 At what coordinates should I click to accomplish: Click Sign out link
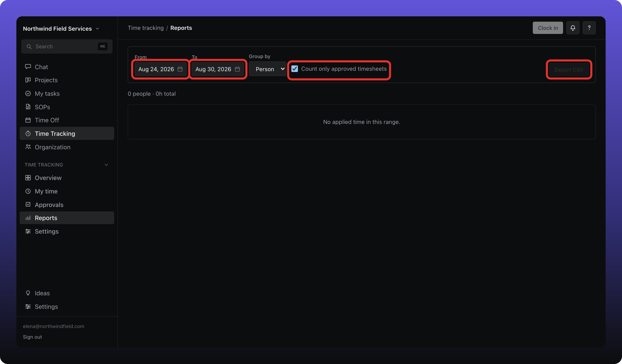click(x=32, y=337)
